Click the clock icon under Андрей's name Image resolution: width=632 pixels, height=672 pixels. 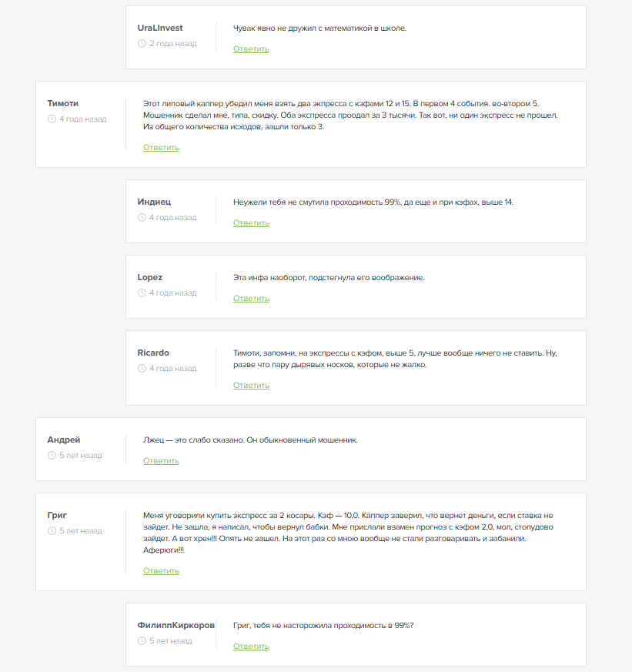coord(52,456)
